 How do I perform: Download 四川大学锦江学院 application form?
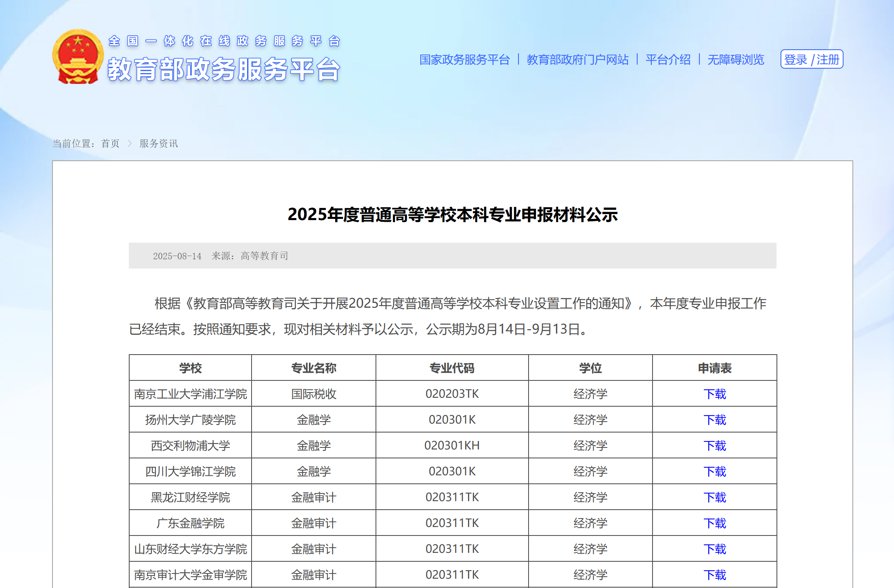pyautogui.click(x=714, y=471)
